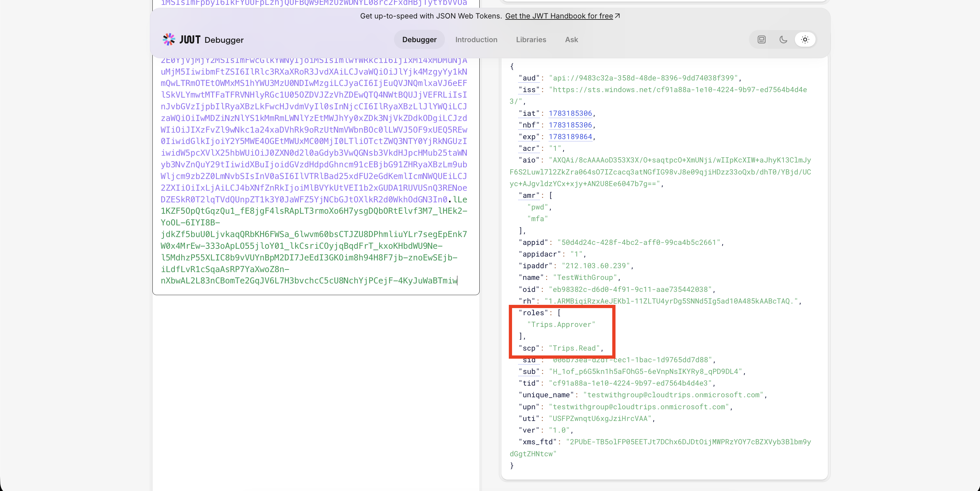Click the JWT colorful logo icon
This screenshot has height=491, width=980.
coord(169,40)
